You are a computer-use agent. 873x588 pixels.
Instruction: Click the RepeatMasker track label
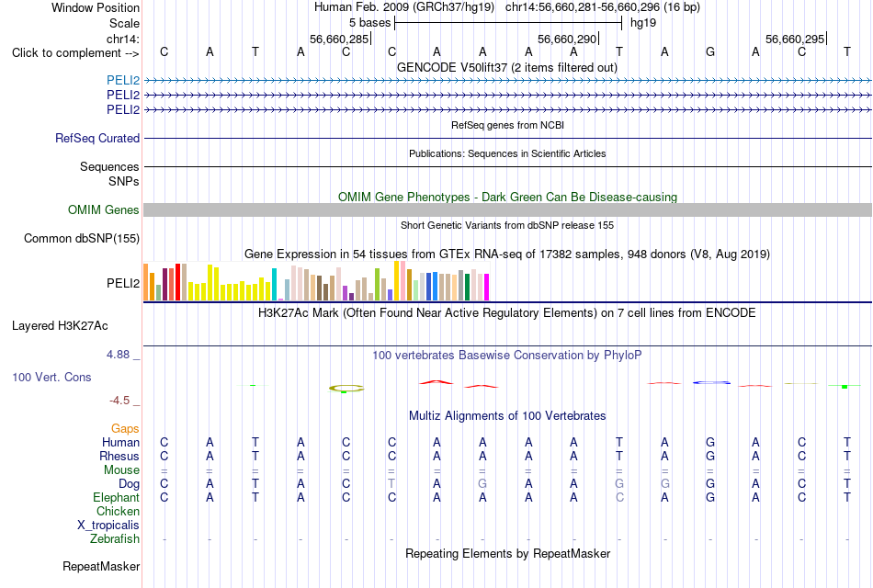point(101,566)
